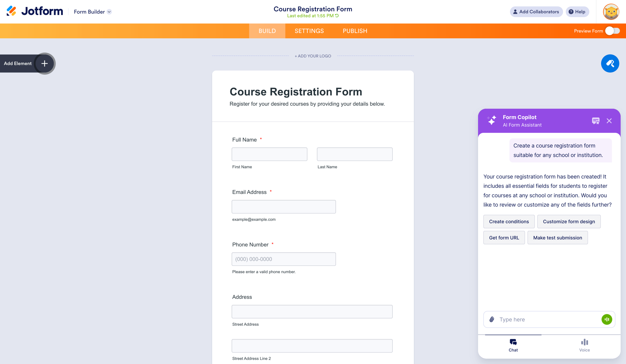Click the Create conditions button
626x364 pixels.
(509, 221)
